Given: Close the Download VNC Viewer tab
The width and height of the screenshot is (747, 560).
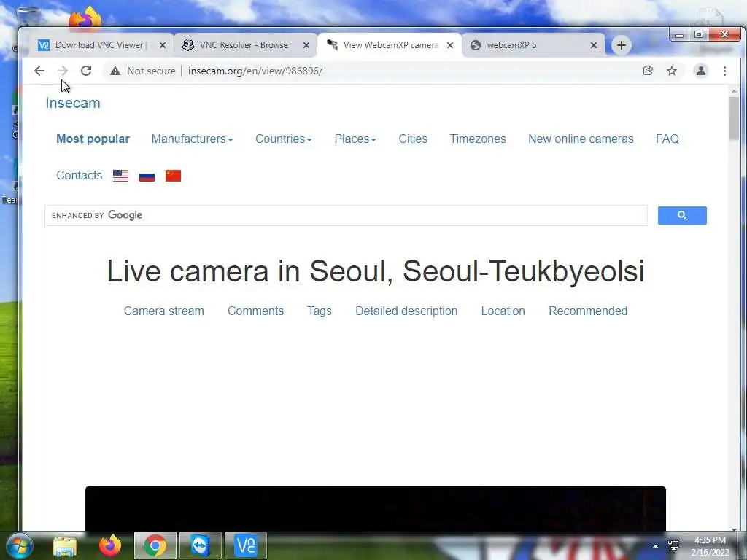Looking at the screenshot, I should tap(163, 45).
